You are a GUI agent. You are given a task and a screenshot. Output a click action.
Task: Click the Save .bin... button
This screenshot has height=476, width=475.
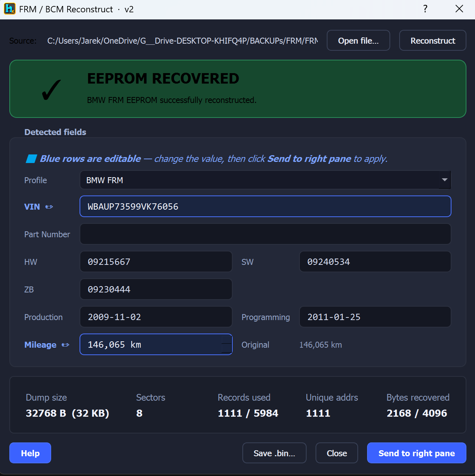pyautogui.click(x=274, y=453)
